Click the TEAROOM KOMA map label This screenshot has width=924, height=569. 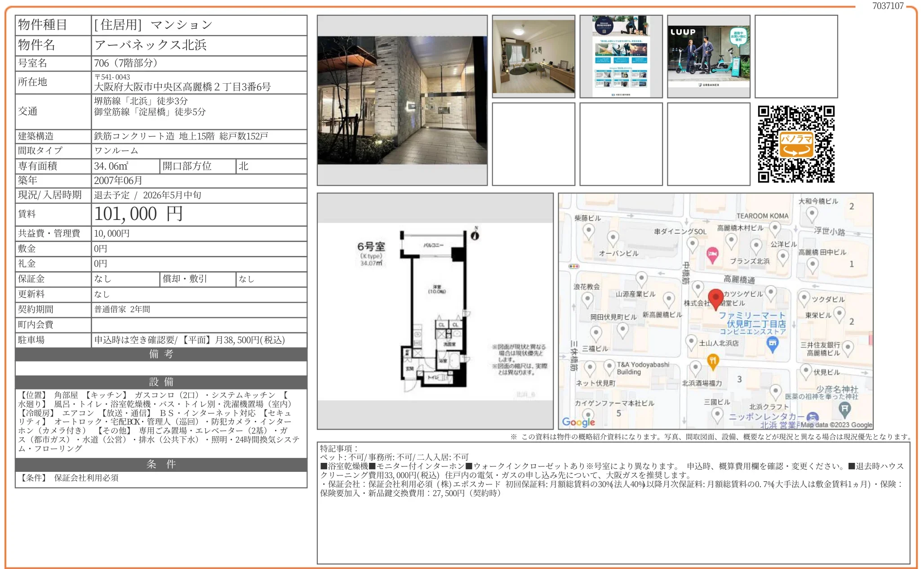coord(762,216)
